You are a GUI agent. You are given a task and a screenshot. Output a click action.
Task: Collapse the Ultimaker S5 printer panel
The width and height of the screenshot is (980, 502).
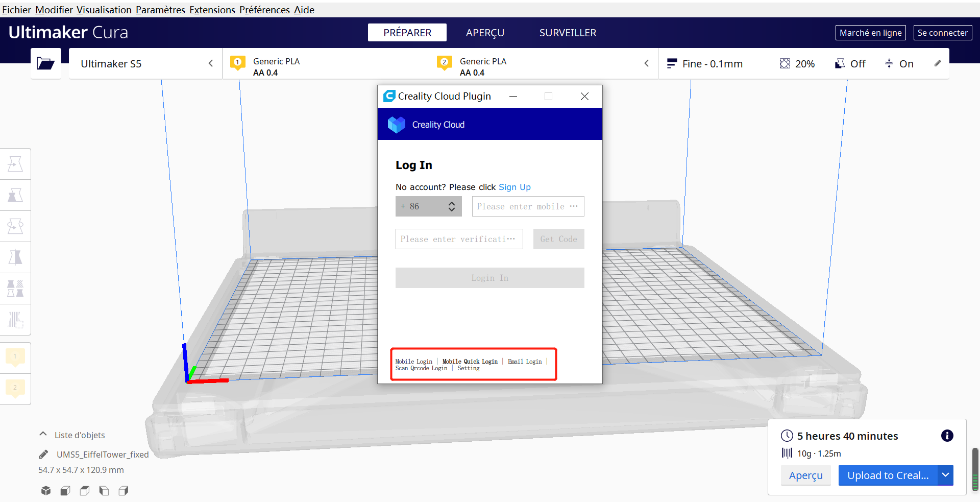(x=210, y=63)
